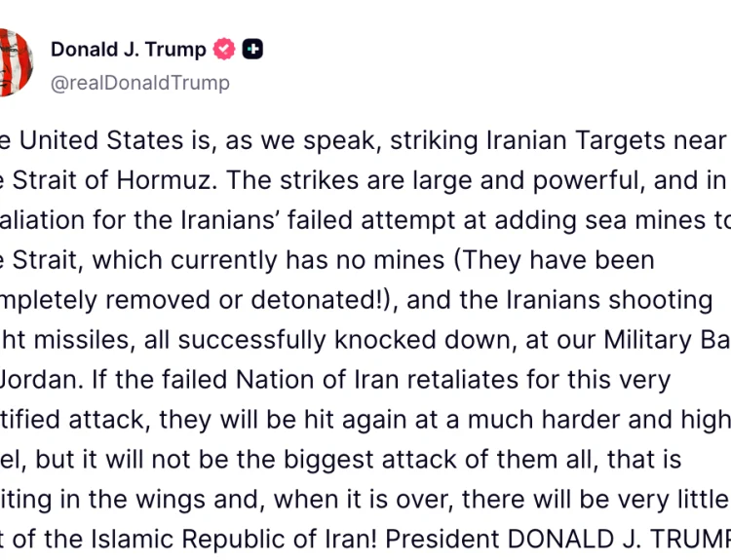This screenshot has height=560, width=731.
Task: Click the black plus badge icon
Action: click(x=252, y=49)
